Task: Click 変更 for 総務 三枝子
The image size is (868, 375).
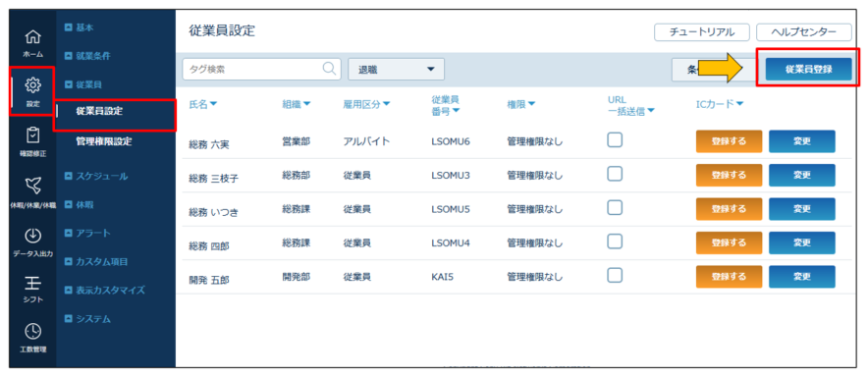Action: (801, 175)
